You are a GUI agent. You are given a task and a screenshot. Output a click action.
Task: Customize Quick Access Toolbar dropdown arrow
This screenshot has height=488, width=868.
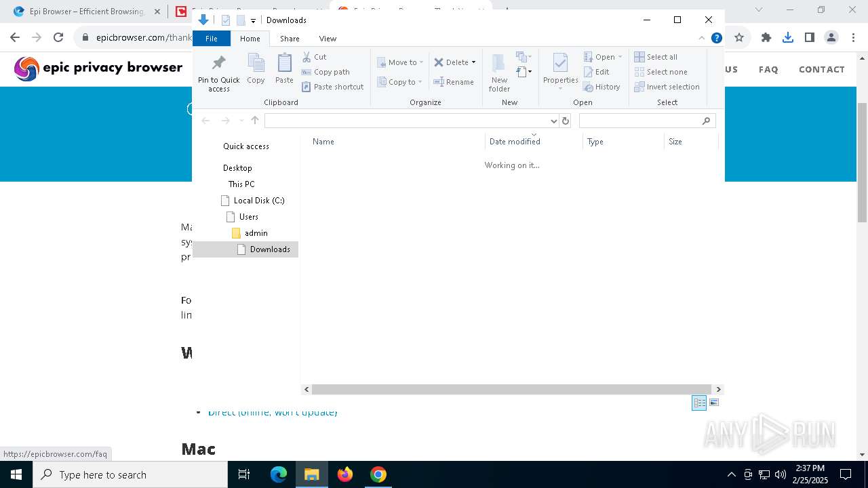[253, 21]
